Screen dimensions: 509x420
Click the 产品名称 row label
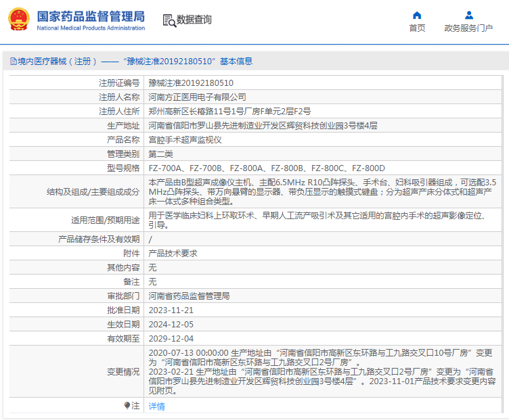pyautogui.click(x=123, y=140)
